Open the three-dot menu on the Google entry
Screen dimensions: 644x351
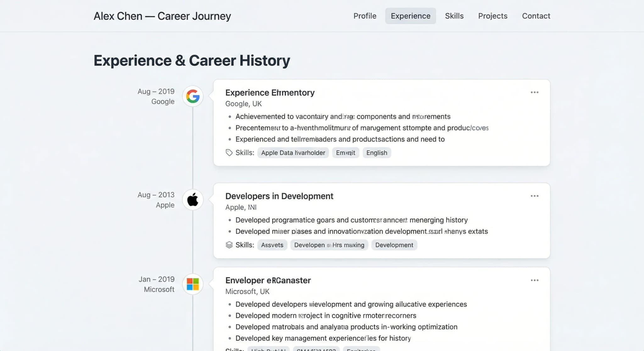535,92
